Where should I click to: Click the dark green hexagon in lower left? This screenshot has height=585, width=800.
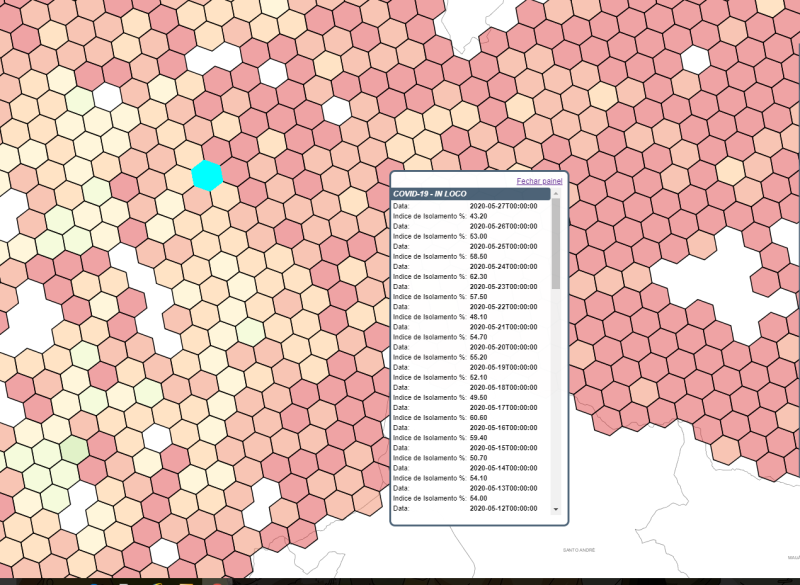point(73,449)
